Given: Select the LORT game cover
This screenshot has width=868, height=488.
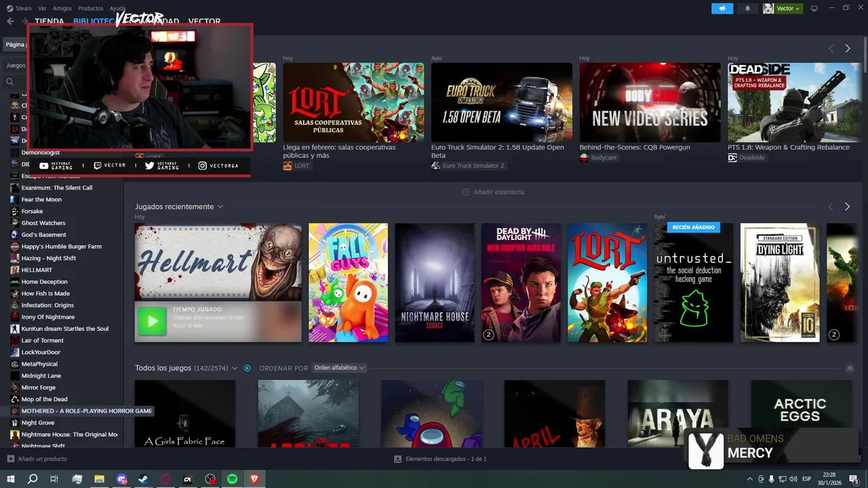Looking at the screenshot, I should tap(607, 283).
